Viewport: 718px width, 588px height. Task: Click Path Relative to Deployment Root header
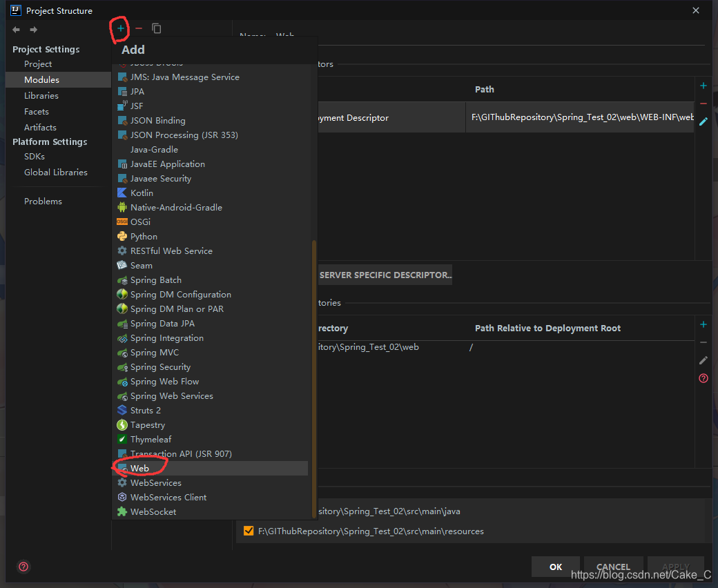(547, 328)
